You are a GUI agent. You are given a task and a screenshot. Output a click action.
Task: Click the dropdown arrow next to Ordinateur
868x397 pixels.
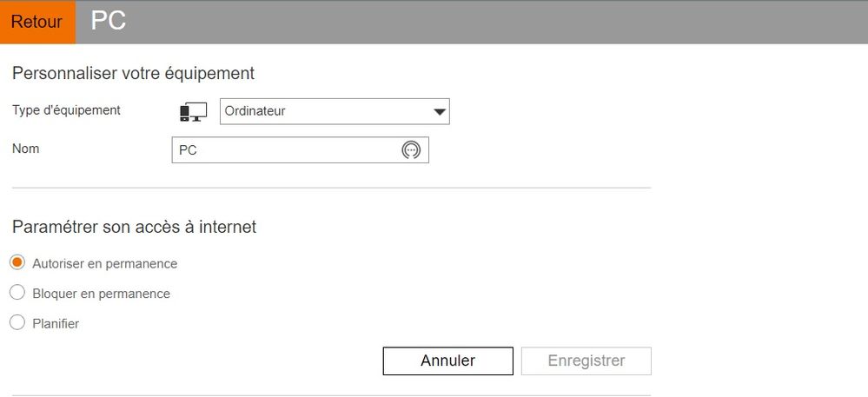point(440,112)
